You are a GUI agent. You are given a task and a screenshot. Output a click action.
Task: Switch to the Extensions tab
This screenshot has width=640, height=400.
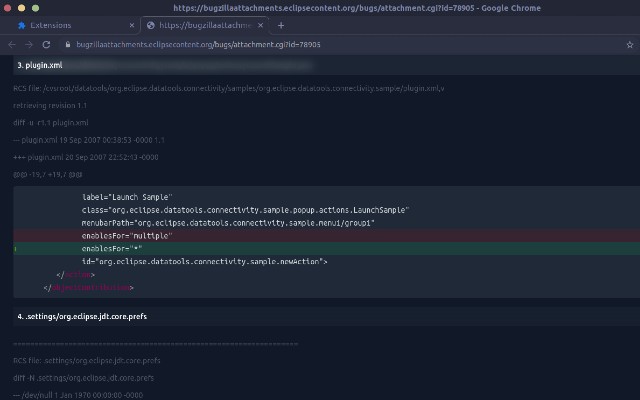(65, 25)
